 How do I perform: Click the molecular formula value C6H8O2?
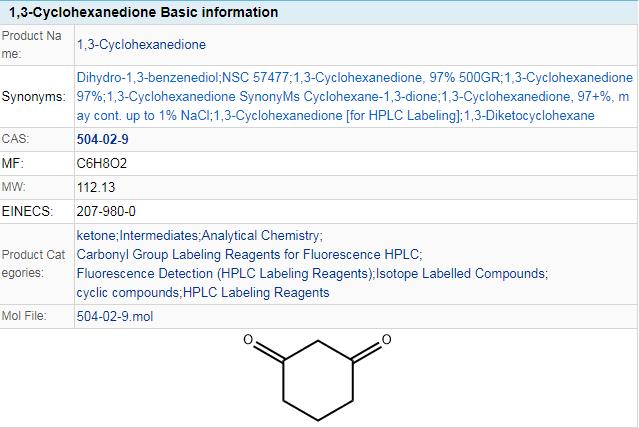102,163
